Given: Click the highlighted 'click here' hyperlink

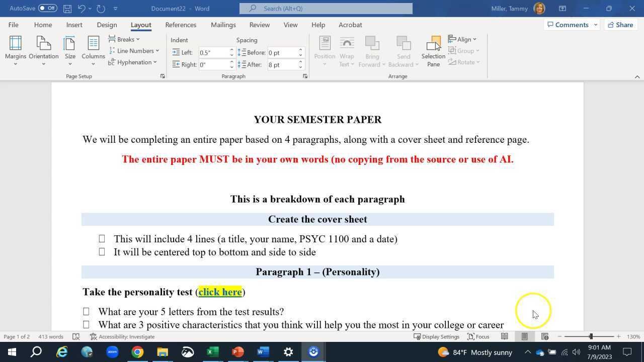Looking at the screenshot, I should tap(220, 292).
